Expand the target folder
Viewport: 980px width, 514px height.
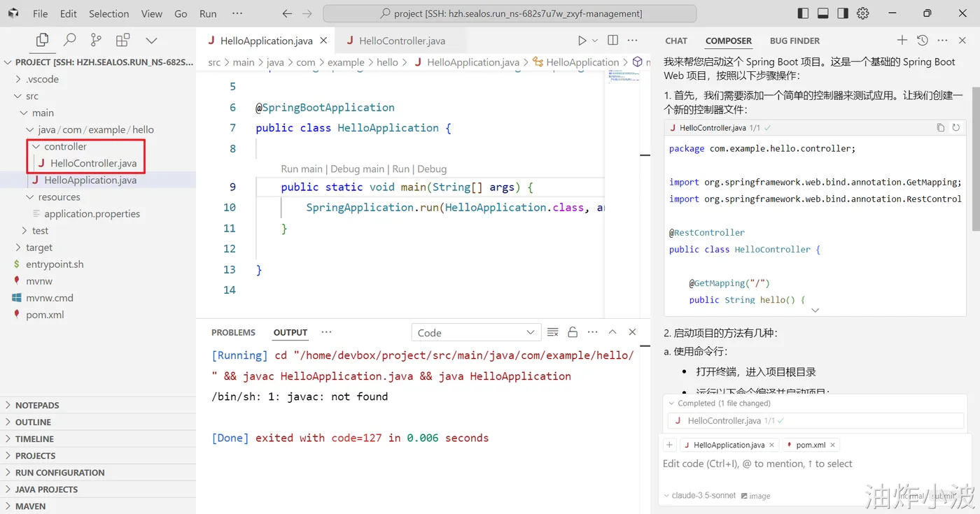tap(39, 248)
